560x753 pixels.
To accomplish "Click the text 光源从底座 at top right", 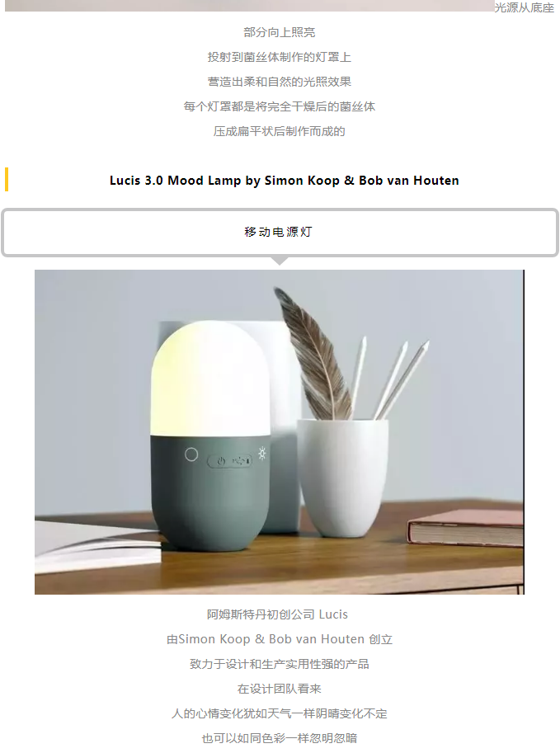I will tap(525, 7).
